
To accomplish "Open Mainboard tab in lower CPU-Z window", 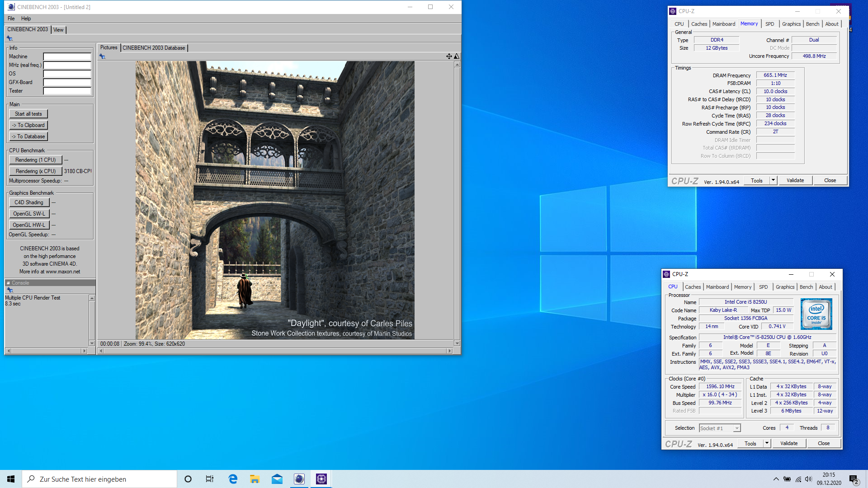I will (x=717, y=287).
